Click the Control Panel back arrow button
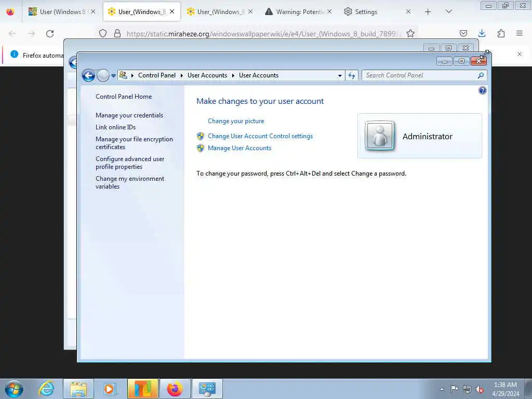This screenshot has width=532, height=399. pos(88,75)
